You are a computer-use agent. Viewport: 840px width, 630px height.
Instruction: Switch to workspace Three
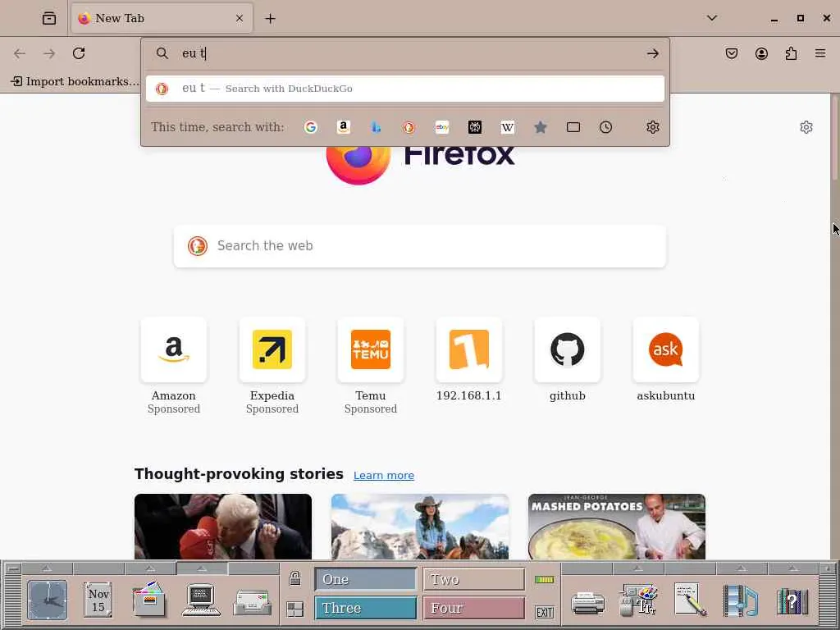tap(366, 608)
